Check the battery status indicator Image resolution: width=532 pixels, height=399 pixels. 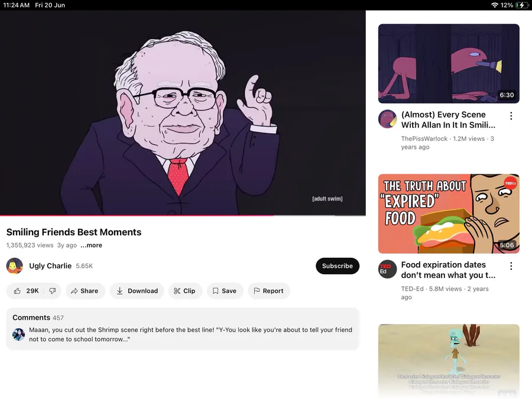tap(522, 5)
